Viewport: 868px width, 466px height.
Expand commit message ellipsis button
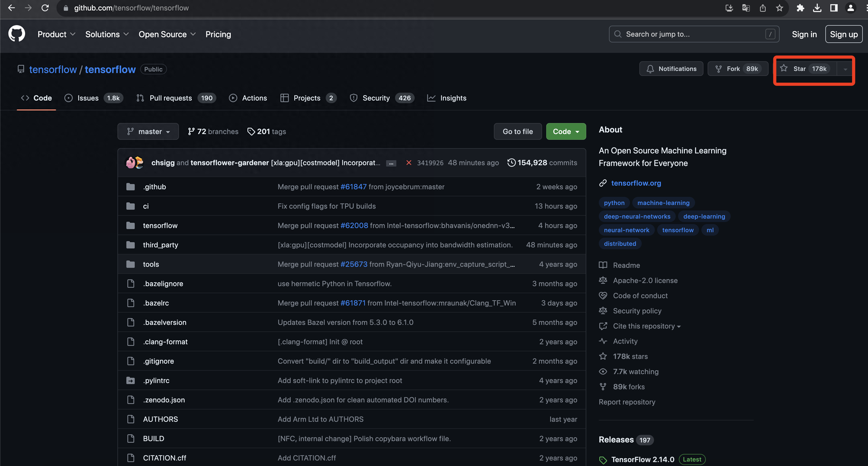(x=391, y=163)
